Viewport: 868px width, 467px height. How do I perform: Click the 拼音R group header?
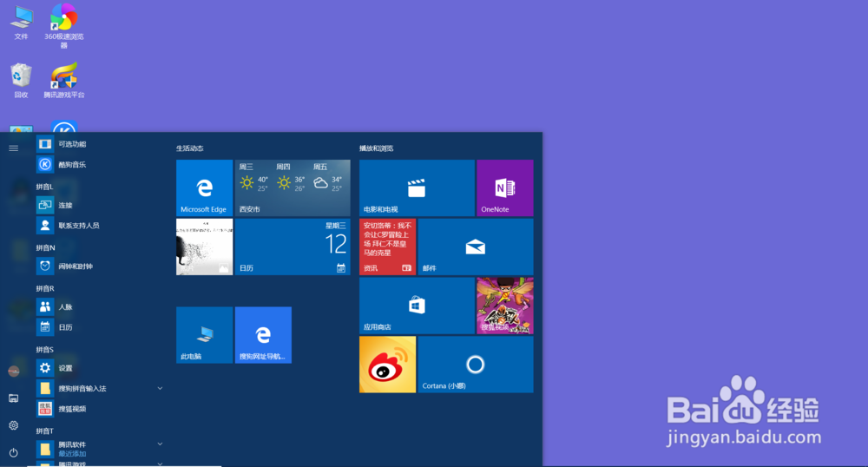(x=45, y=289)
